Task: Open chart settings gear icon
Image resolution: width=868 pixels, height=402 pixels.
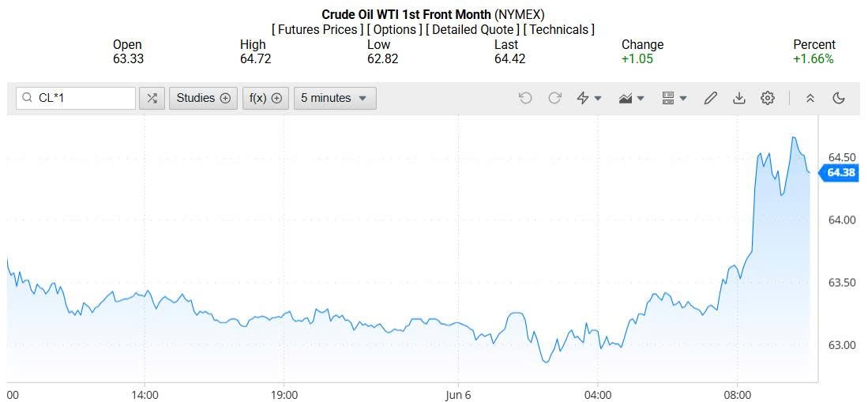Action: (x=768, y=98)
